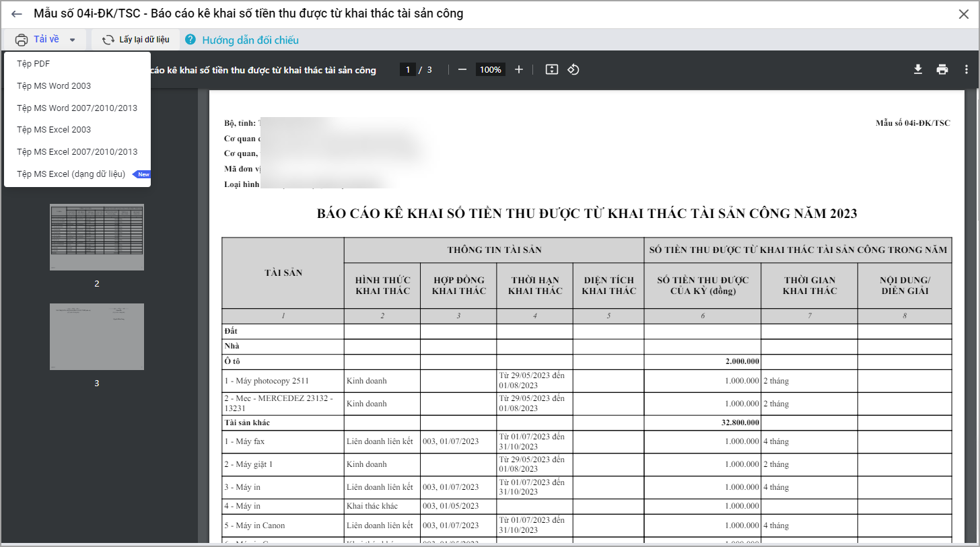Choose Tệp MS Word 2007/2010/2013 option
Image resolution: width=980 pixels, height=547 pixels.
[77, 108]
